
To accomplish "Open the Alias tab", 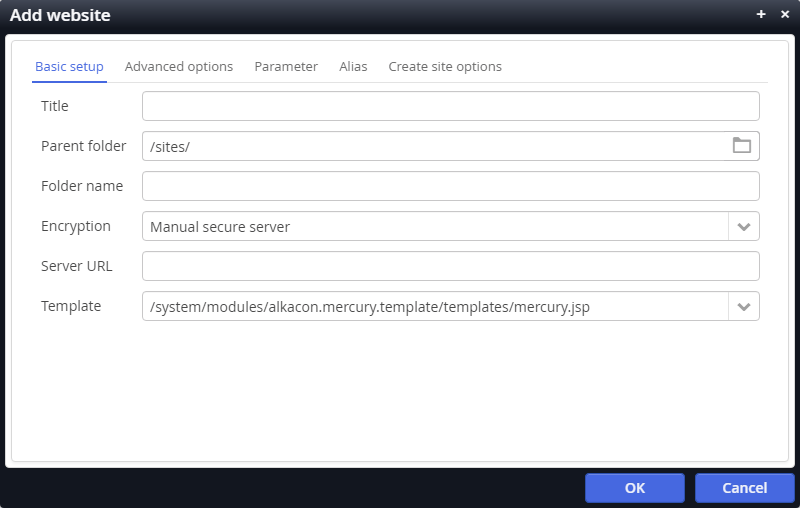I will coord(353,67).
